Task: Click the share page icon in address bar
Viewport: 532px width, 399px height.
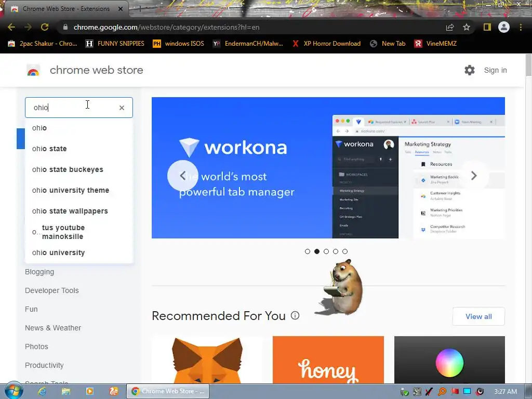Action: tap(450, 27)
